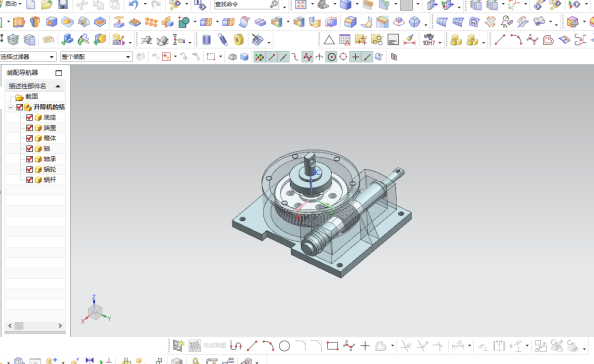Click the blue spring tool icon
The width and height of the screenshot is (594, 364).
(223, 39)
